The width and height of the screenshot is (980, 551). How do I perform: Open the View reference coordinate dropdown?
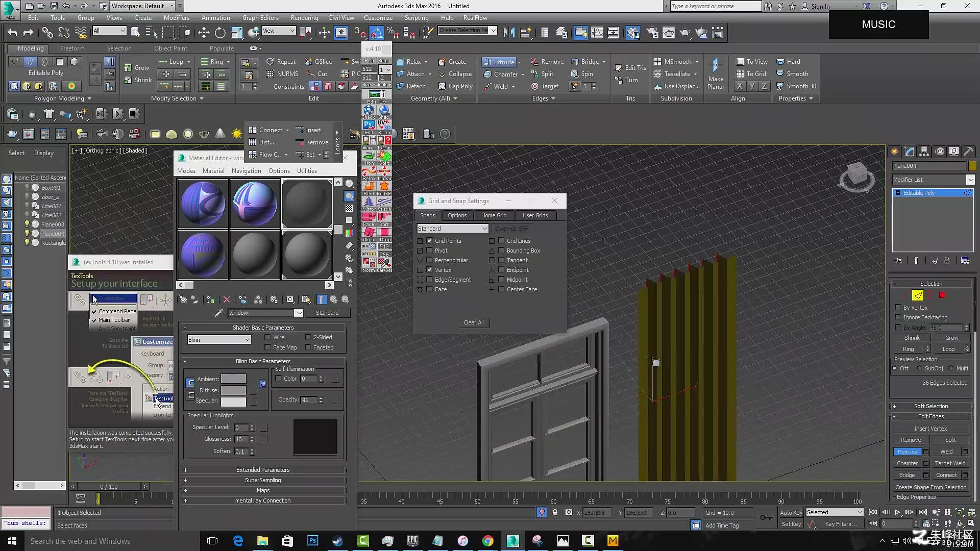[278, 31]
